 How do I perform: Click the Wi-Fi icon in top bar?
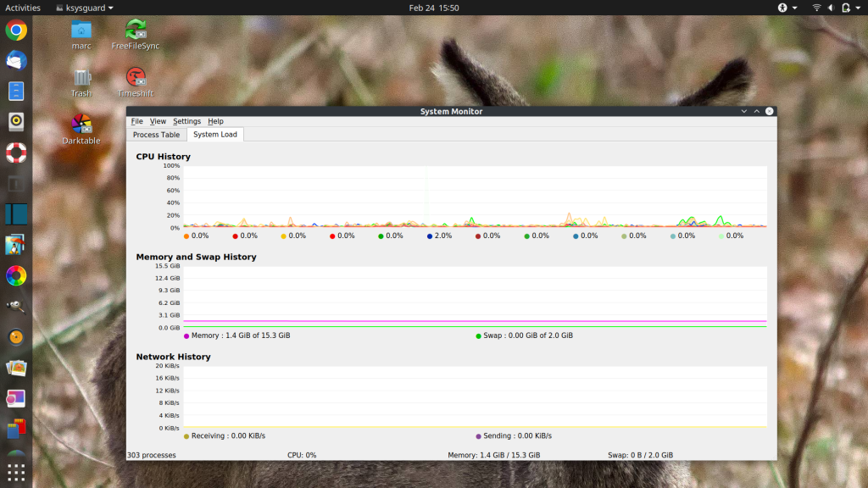pos(816,8)
